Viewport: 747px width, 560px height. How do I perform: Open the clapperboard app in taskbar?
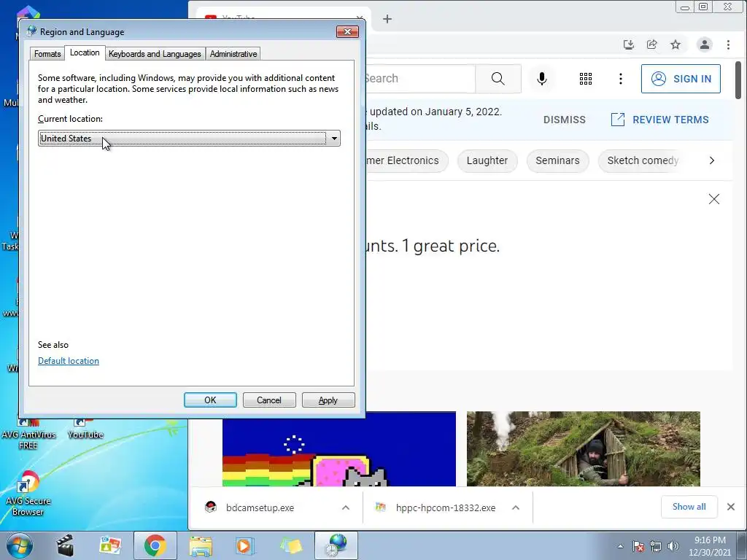(x=65, y=545)
